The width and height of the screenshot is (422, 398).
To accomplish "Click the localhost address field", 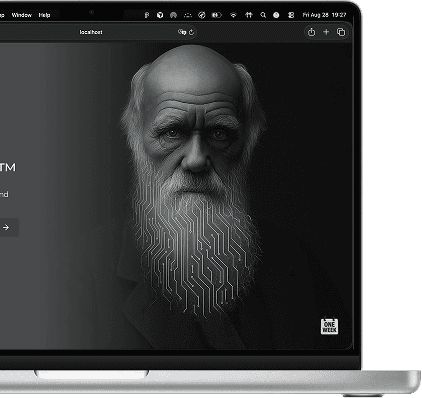I will (x=91, y=32).
